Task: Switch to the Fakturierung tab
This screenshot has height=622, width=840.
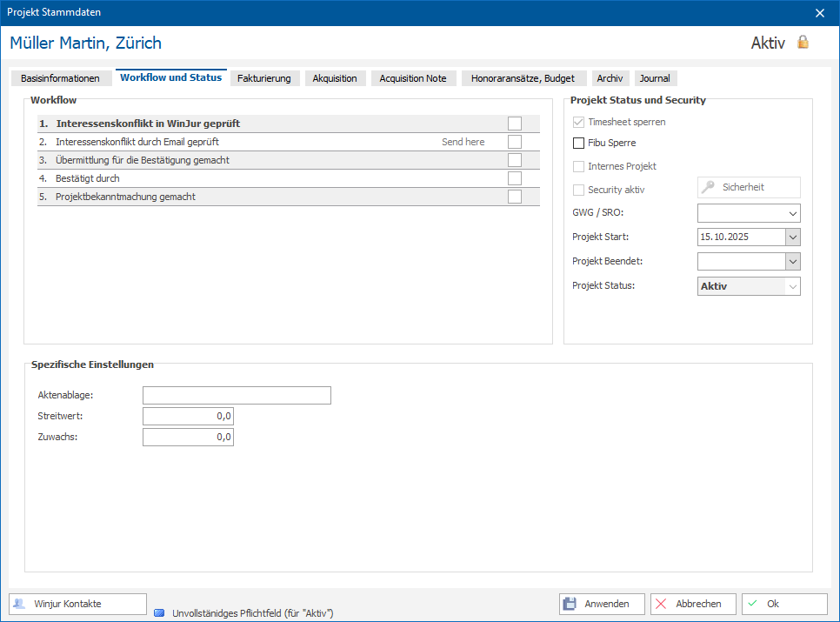Action: click(264, 78)
